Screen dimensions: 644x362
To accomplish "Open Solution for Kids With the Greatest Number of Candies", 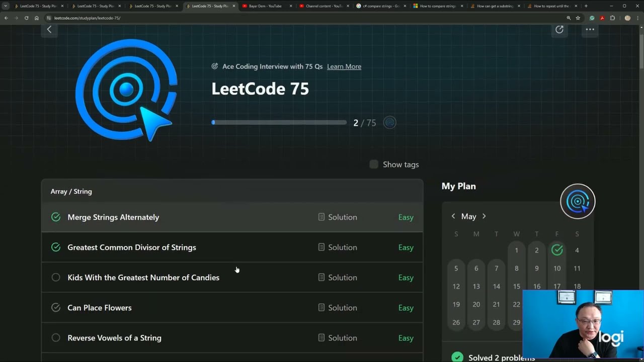I will (x=338, y=278).
